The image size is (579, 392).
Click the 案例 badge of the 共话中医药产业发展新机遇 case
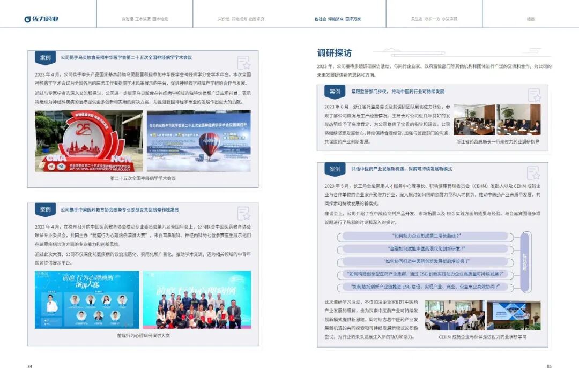335,169
